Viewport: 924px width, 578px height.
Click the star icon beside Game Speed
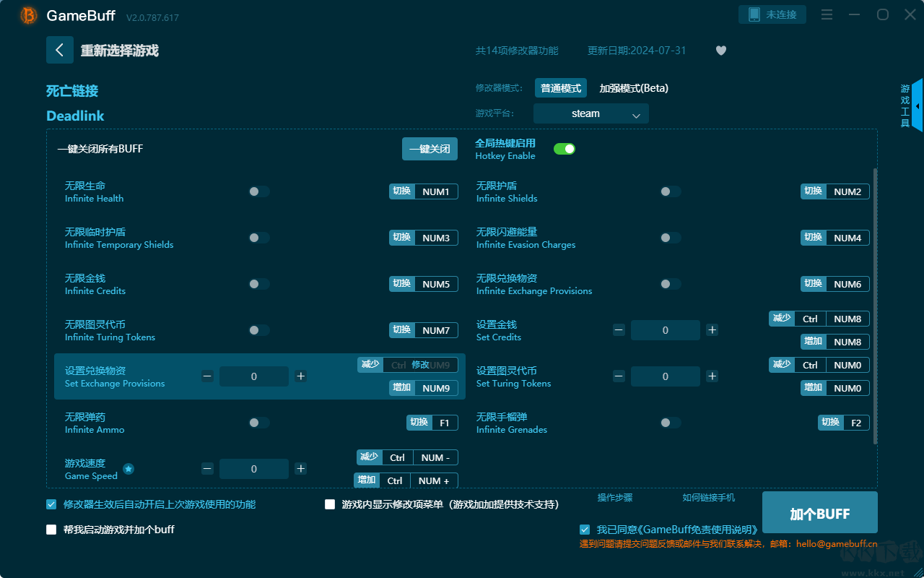tap(128, 469)
